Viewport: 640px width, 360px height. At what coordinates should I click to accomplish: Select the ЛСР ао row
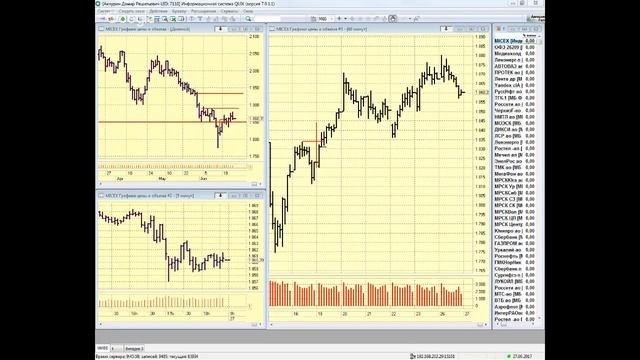(x=515, y=136)
